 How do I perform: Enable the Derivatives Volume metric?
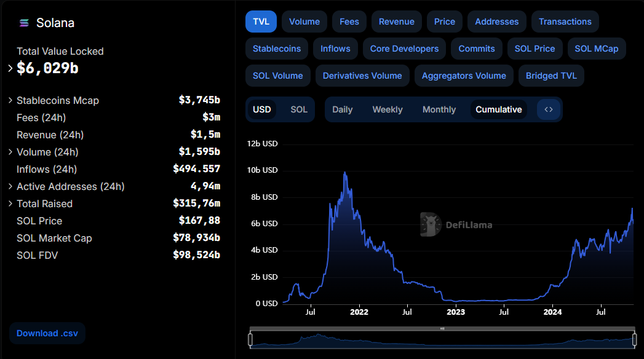[362, 76]
